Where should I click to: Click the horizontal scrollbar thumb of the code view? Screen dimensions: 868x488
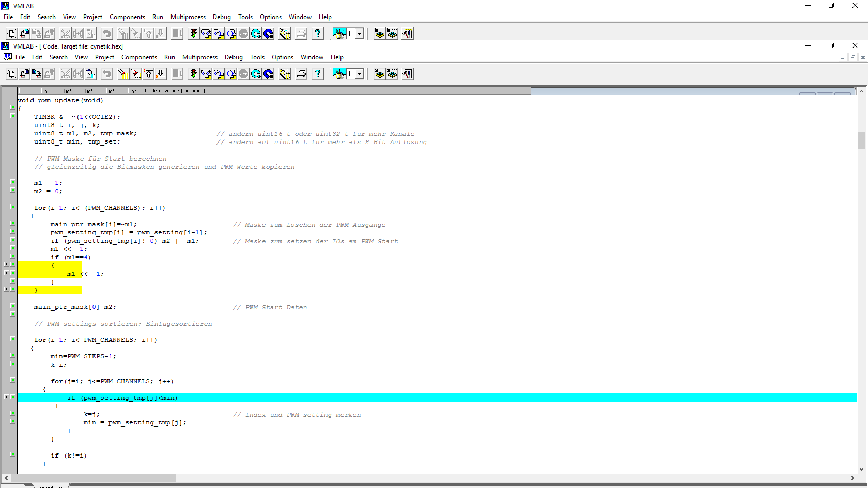(x=94, y=478)
